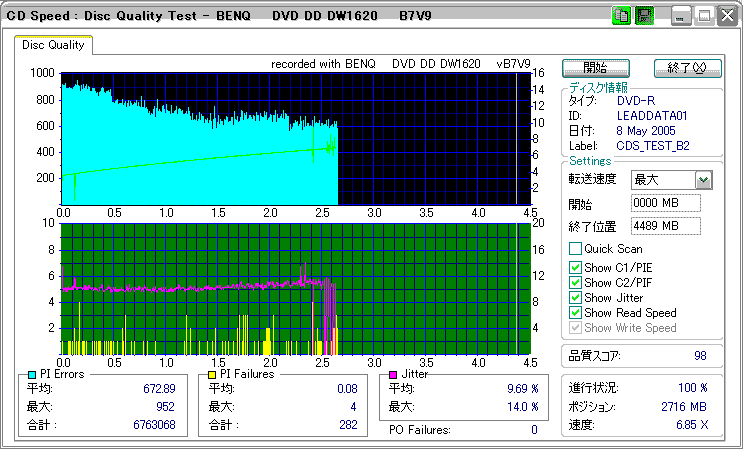Click the magenta Jitter color swatch
This screenshot has height=449, width=743.
tap(393, 374)
